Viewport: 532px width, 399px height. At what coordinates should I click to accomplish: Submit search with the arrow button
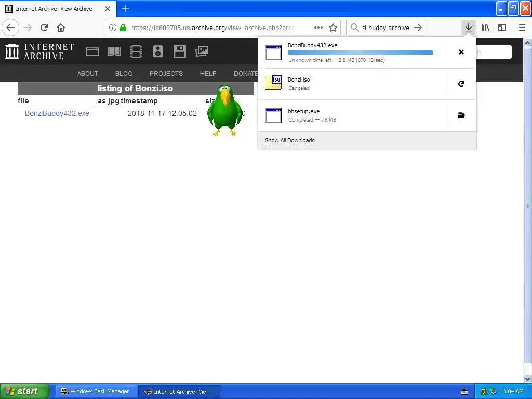coord(418,28)
